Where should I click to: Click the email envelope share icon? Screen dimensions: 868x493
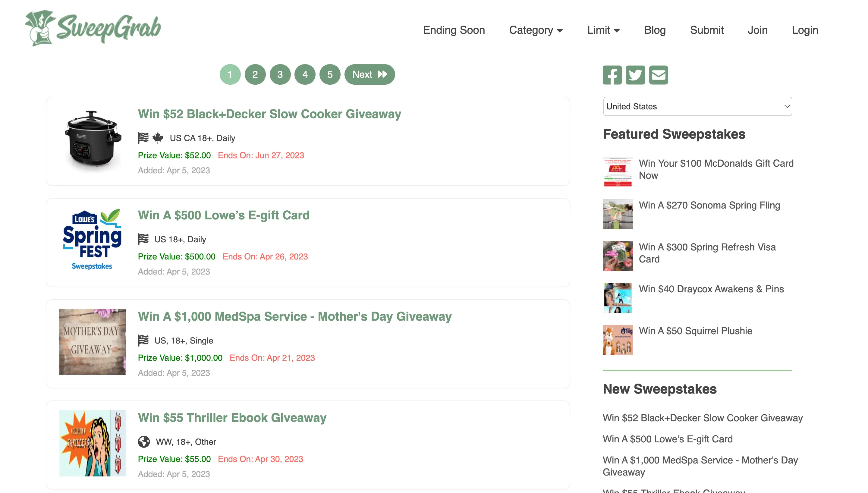coord(658,75)
